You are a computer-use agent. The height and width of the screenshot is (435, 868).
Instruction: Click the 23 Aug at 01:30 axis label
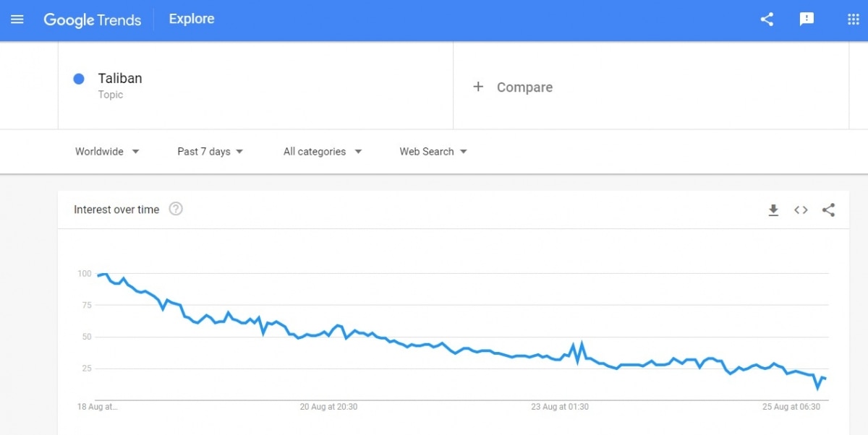pyautogui.click(x=560, y=407)
